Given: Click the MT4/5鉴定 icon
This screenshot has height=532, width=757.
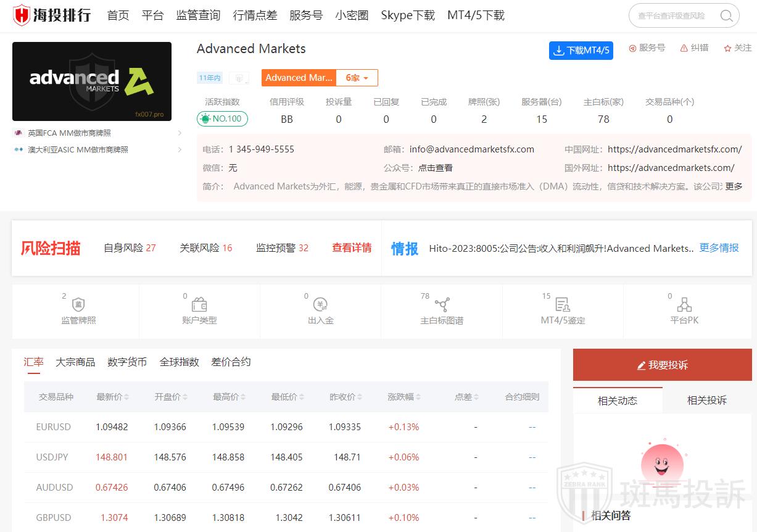Looking at the screenshot, I should pos(563,304).
